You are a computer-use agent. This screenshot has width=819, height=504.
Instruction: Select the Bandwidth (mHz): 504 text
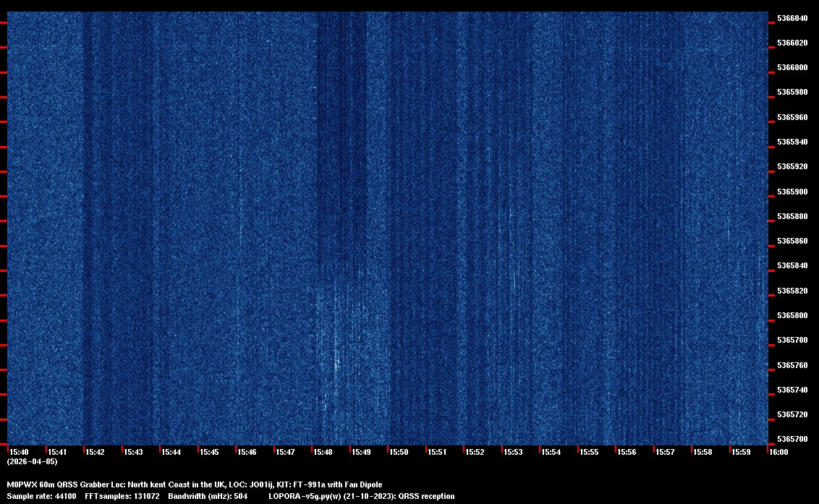(208, 496)
